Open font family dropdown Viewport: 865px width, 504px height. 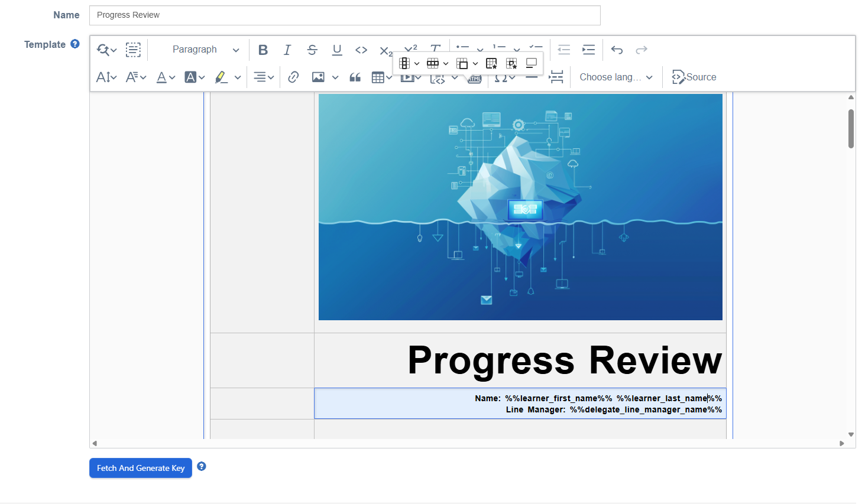click(x=136, y=77)
